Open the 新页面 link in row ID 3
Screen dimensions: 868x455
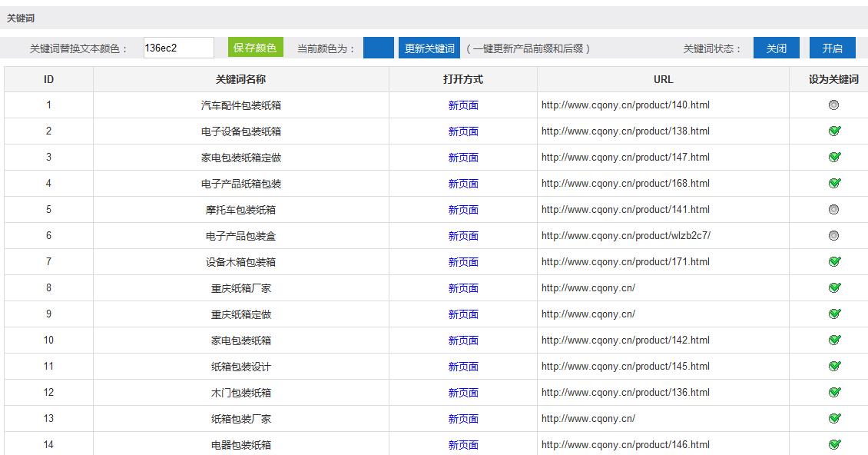[x=463, y=158]
